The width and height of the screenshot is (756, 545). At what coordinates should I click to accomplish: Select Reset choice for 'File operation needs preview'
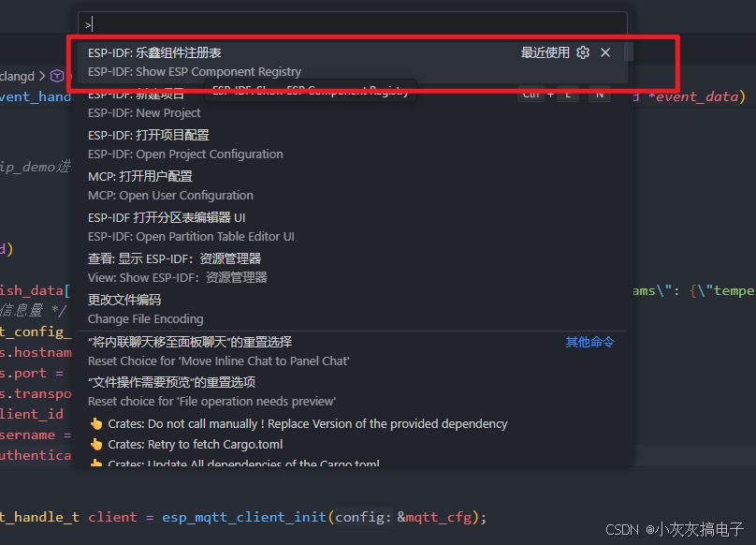point(353,391)
